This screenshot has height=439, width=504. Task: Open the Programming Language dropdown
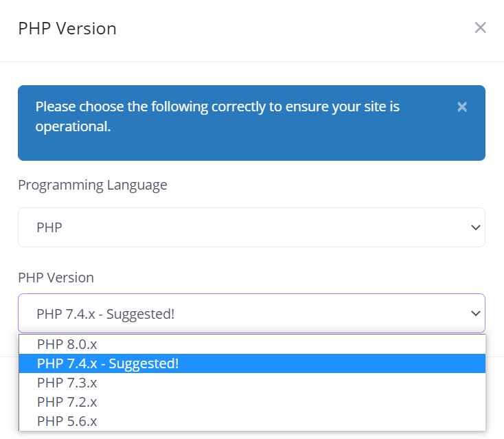click(x=252, y=227)
